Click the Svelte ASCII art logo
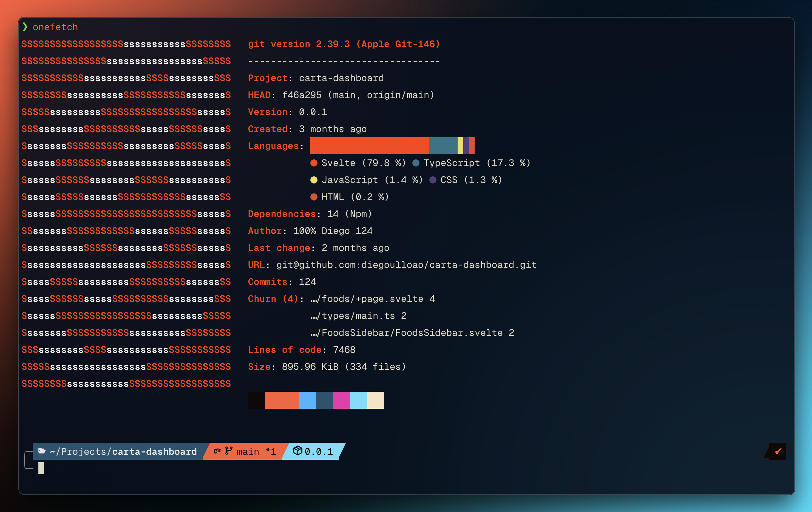Viewport: 812px width, 512px height. coord(126,214)
